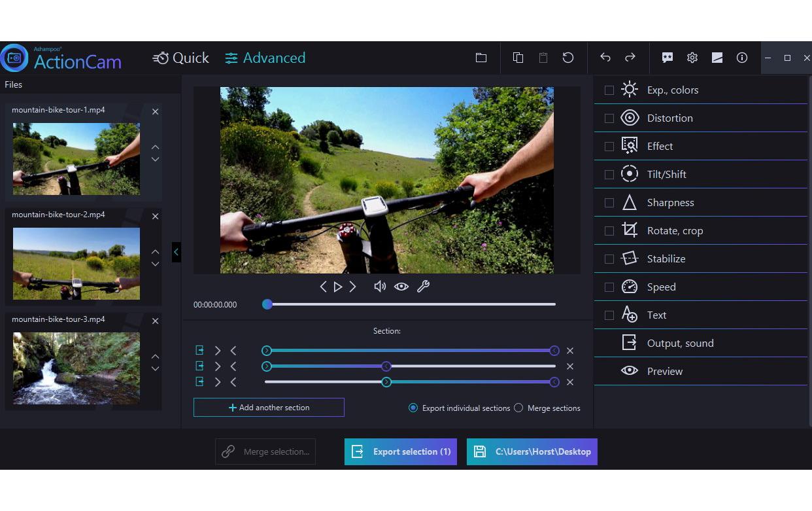The image size is (812, 511).
Task: Mute audio with the speaker icon
Action: click(379, 287)
